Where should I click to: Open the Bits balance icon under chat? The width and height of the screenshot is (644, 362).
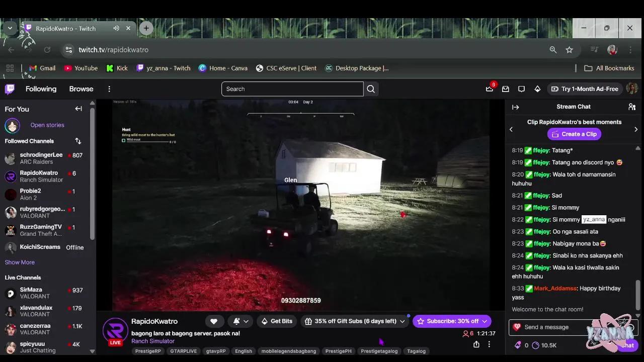point(518,345)
